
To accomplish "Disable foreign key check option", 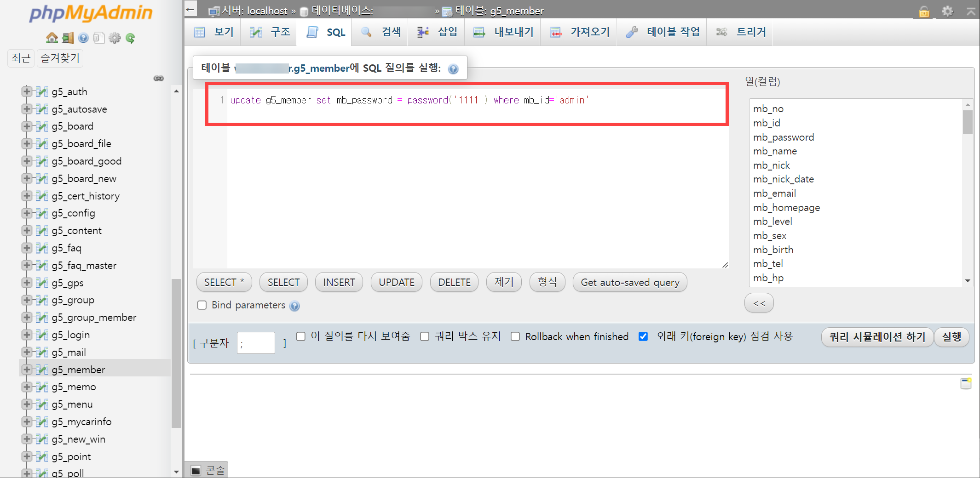I will click(643, 336).
